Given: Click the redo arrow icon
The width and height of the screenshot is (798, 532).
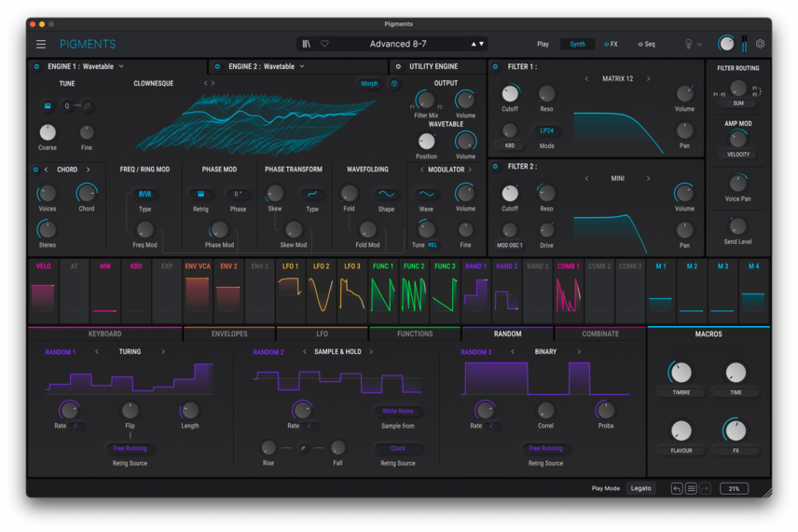Looking at the screenshot, I should 705,489.
